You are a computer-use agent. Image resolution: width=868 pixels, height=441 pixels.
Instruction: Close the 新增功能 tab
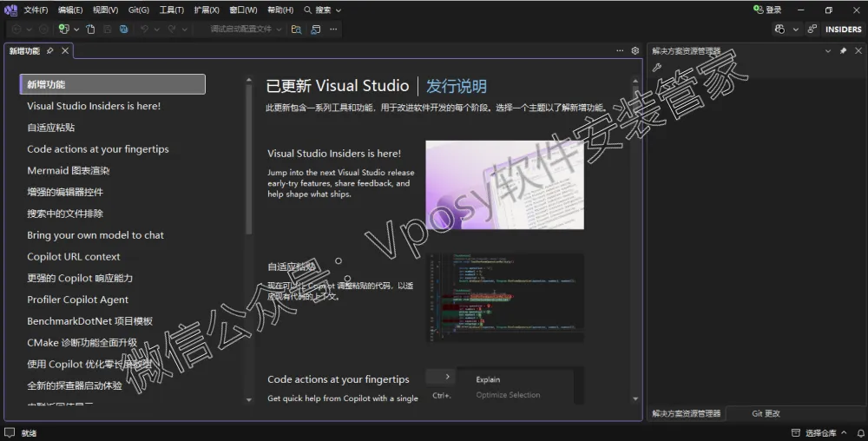(65, 51)
